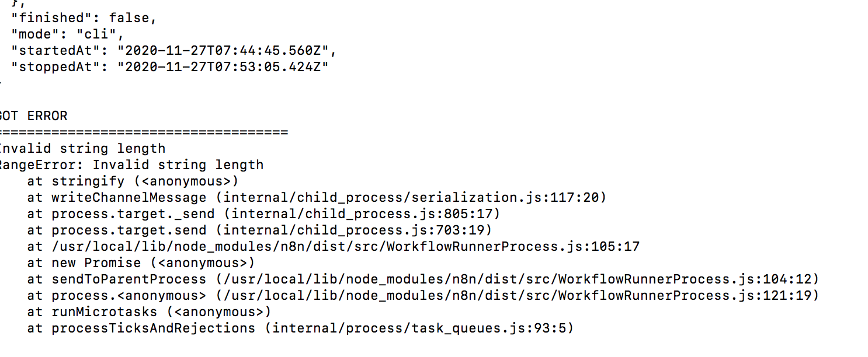Click the processTicksAndRejections function name
This screenshot has width=868, height=357.
pyautogui.click(x=153, y=328)
